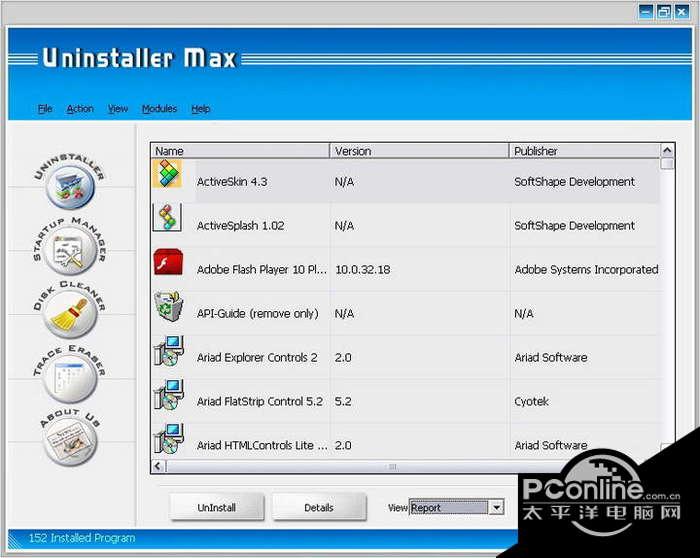
Task: Click the Adobe Flash Player red icon
Action: (x=168, y=262)
